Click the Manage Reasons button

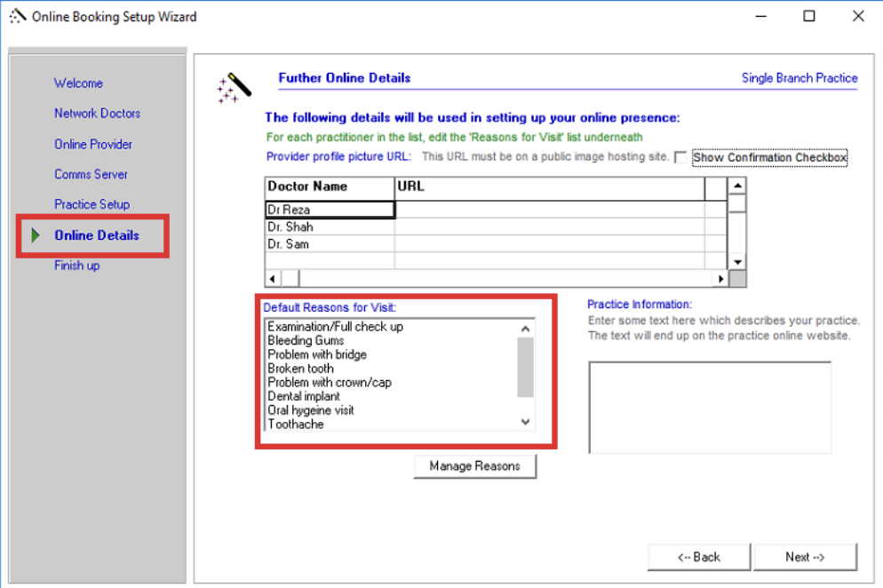click(474, 466)
